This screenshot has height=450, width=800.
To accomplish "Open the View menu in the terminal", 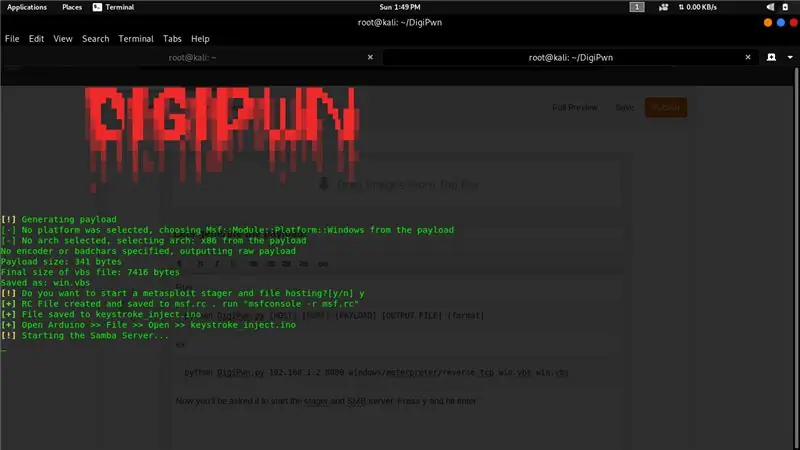I will 63,39.
